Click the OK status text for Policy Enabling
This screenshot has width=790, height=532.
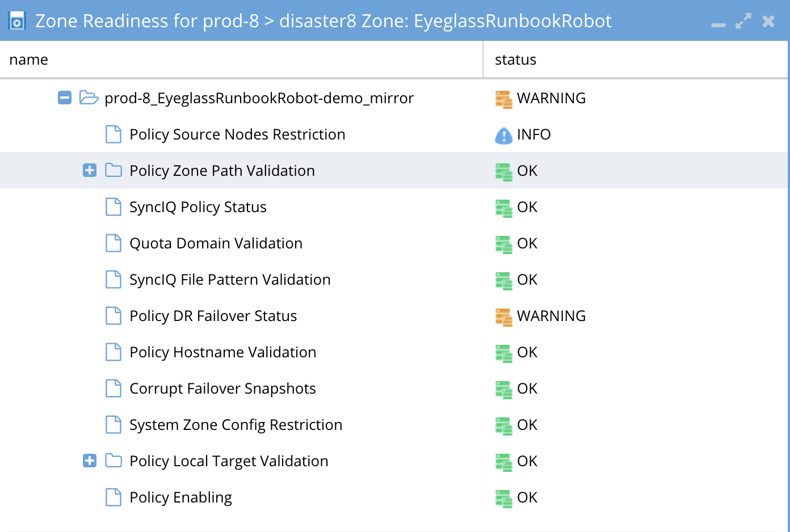point(527,497)
